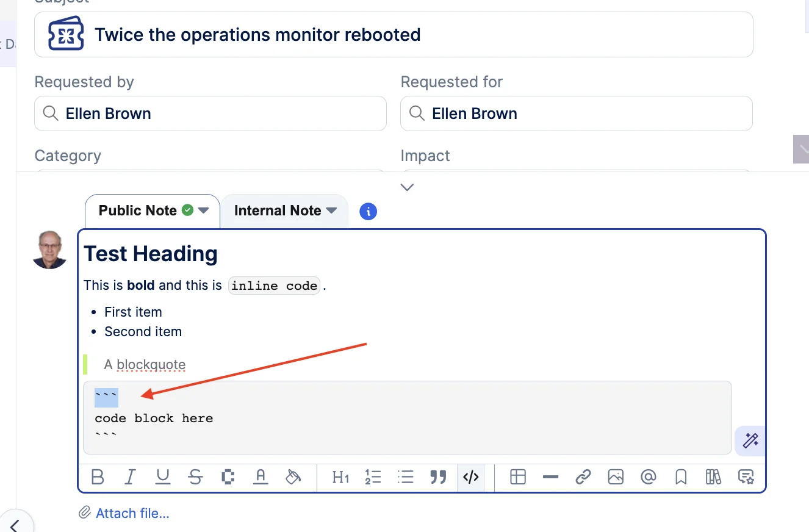Click the "Second item" bullet text
Image resolution: width=809 pixels, height=532 pixels.
point(143,331)
